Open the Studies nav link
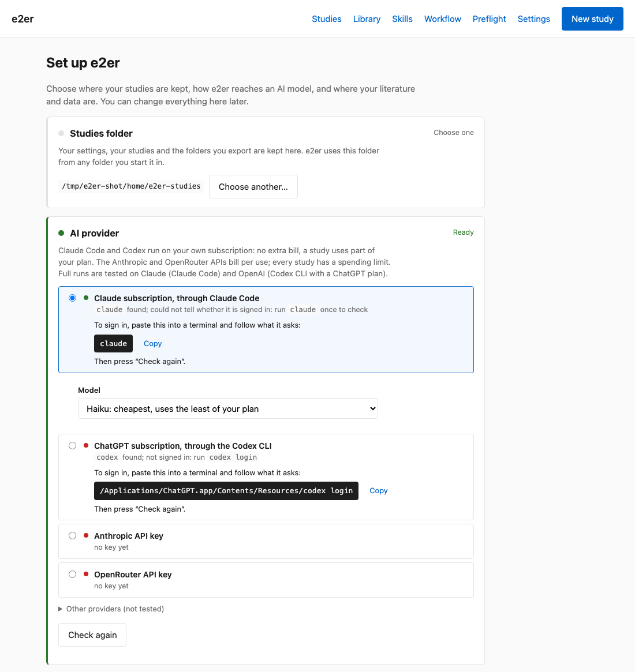Screen dimensions: 635x672 click(x=326, y=19)
